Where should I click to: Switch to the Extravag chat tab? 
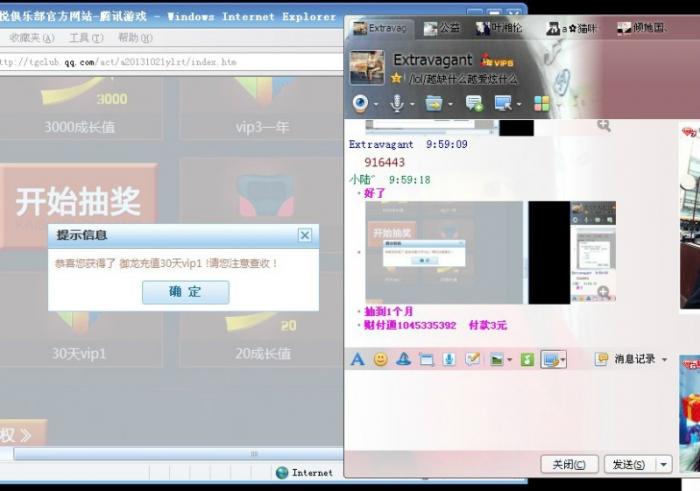click(x=379, y=28)
